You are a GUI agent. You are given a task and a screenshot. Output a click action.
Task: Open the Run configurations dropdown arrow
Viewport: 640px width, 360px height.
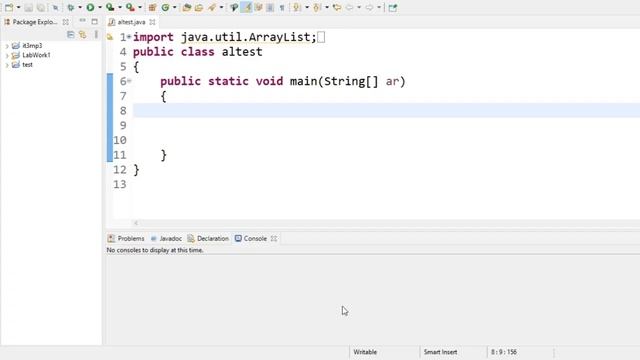click(x=100, y=7)
